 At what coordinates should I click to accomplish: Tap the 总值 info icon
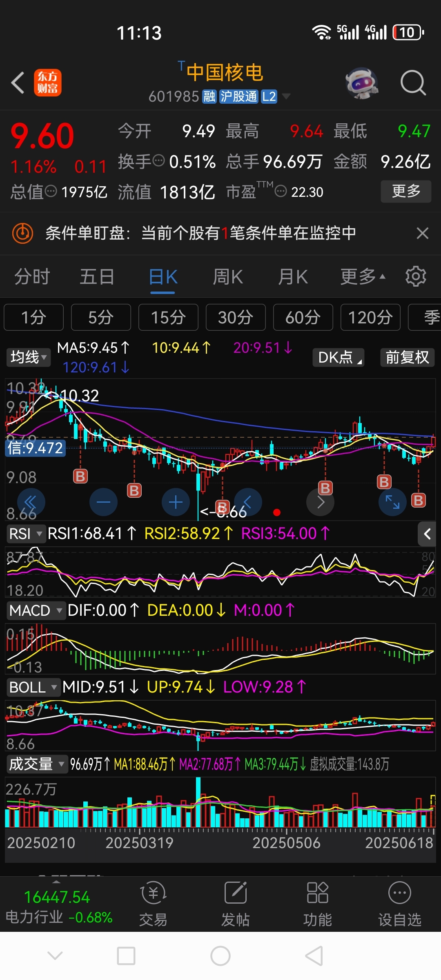[x=51, y=191]
